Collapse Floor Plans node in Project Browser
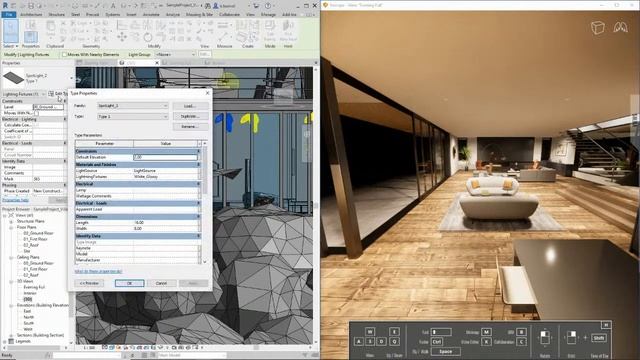Image resolution: width=640 pixels, height=360 pixels. pyautogui.click(x=11, y=227)
